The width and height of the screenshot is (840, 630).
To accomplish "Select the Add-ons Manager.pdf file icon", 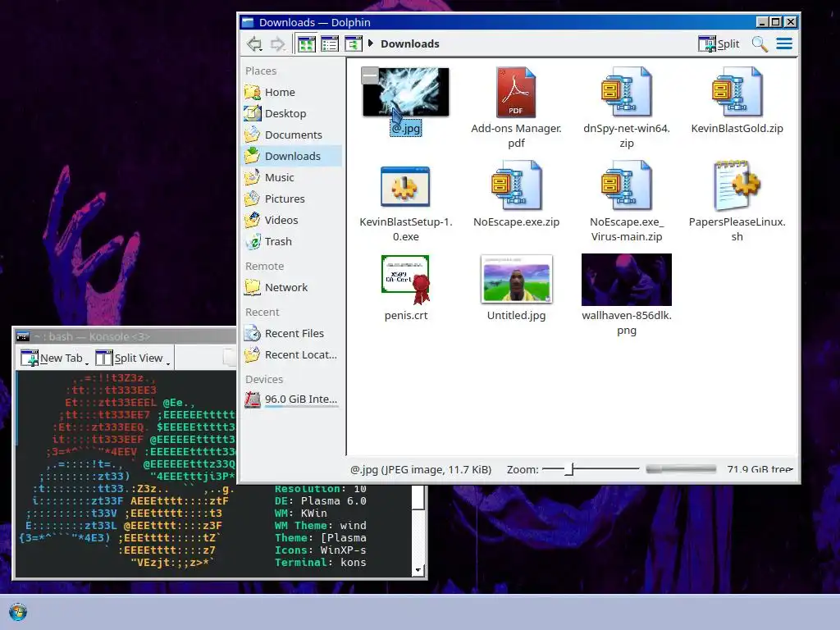I will (x=516, y=92).
